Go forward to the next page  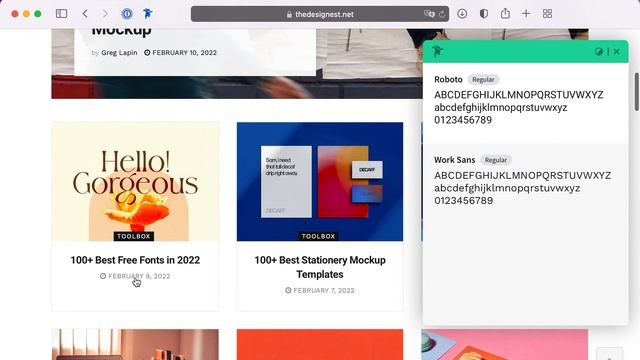105,14
